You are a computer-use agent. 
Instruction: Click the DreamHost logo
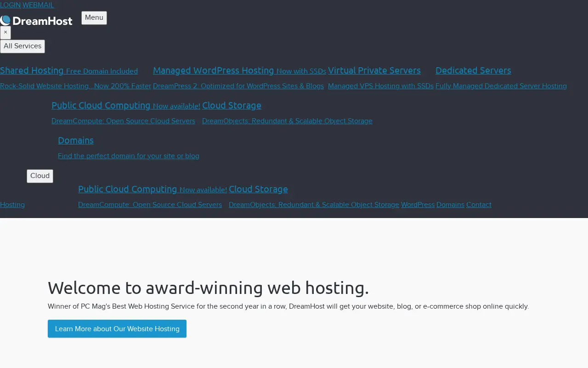click(x=36, y=21)
